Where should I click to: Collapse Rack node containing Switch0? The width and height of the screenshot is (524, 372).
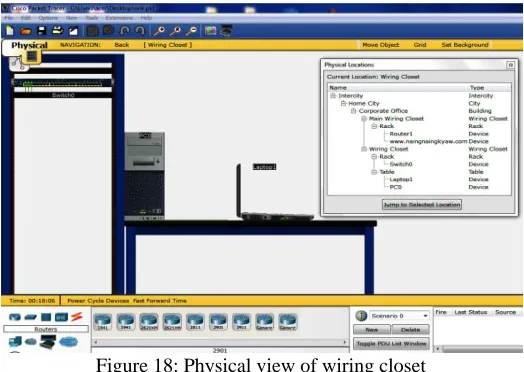pyautogui.click(x=374, y=157)
